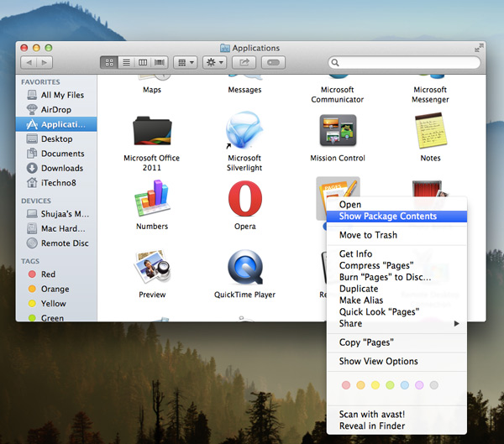This screenshot has height=444, width=504.
Task: Choose Reveal in Finder
Action: pyautogui.click(x=396, y=426)
